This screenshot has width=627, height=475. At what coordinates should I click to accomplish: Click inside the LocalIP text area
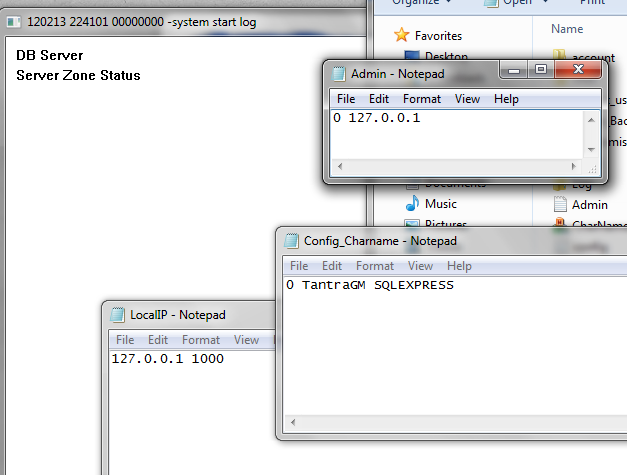(180, 410)
